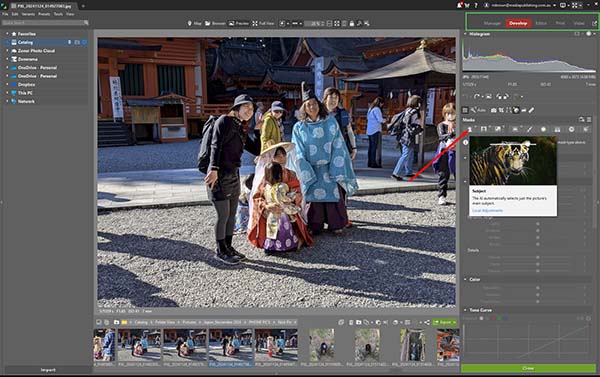
Task: Open the Map view
Action: tap(194, 24)
